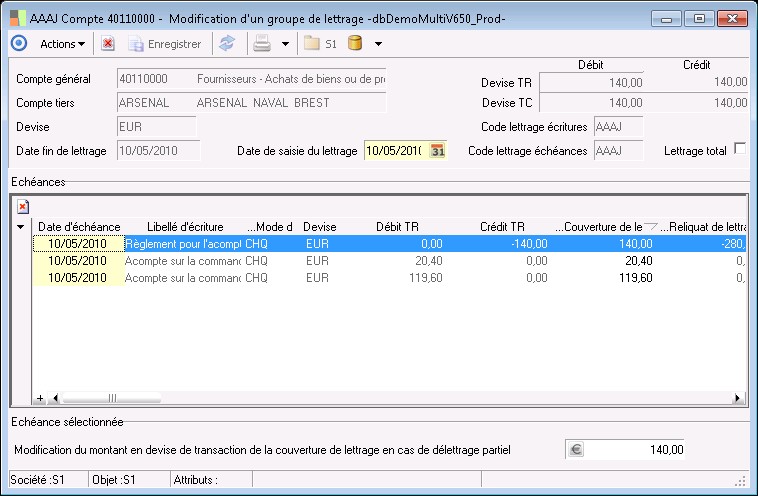The width and height of the screenshot is (758, 496).
Task: Click the Devise TR Débit field 140,00
Action: [592, 82]
